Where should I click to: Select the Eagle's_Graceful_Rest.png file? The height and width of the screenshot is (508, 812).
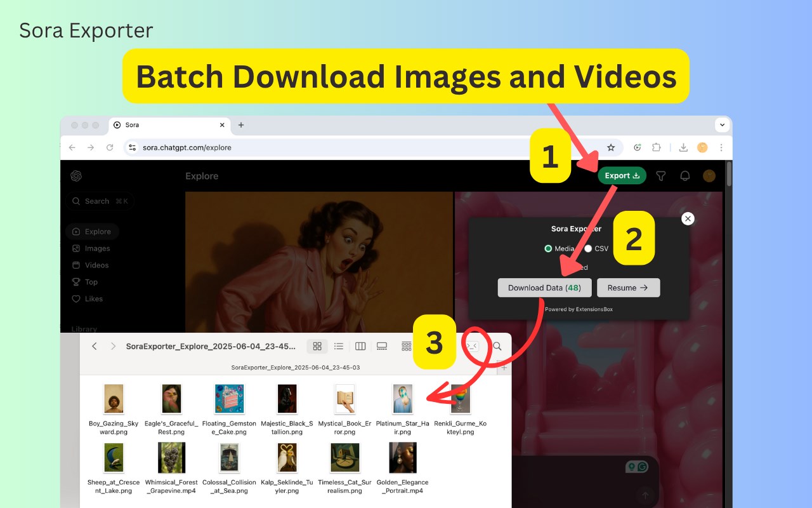pos(171,410)
